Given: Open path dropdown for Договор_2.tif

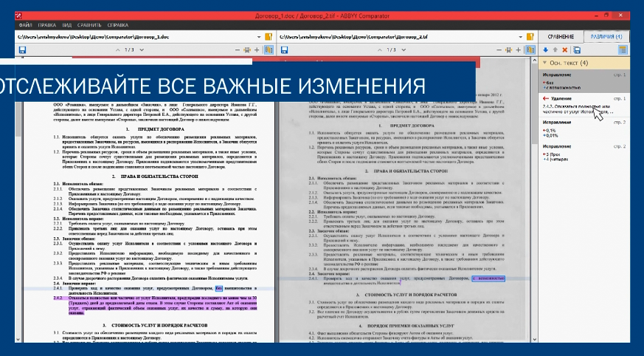Looking at the screenshot, I should click(520, 37).
